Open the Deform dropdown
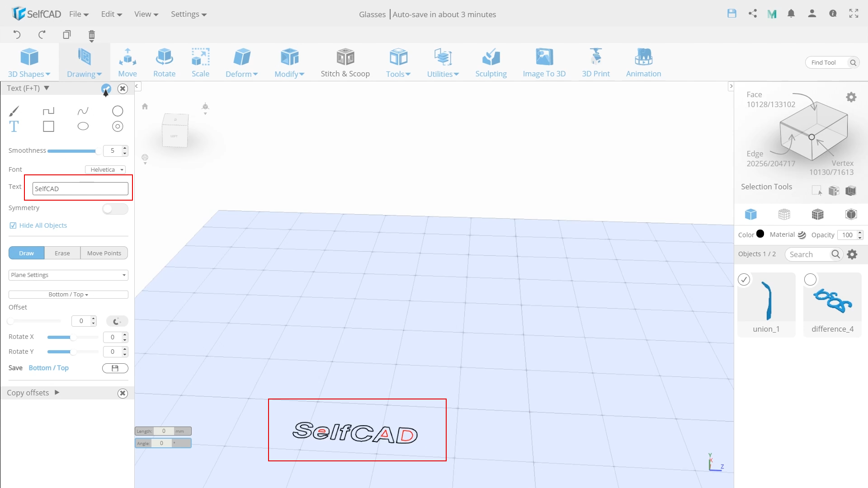The image size is (868, 488). click(x=241, y=62)
